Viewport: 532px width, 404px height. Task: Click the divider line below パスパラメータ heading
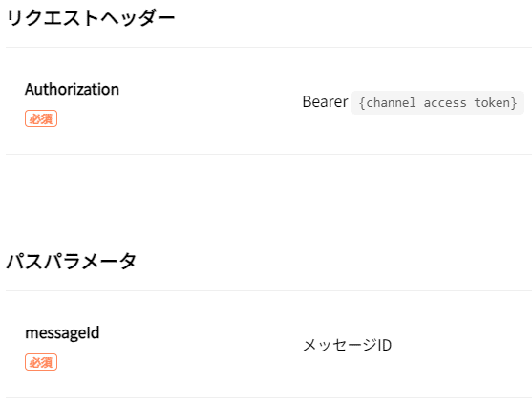pos(268,290)
